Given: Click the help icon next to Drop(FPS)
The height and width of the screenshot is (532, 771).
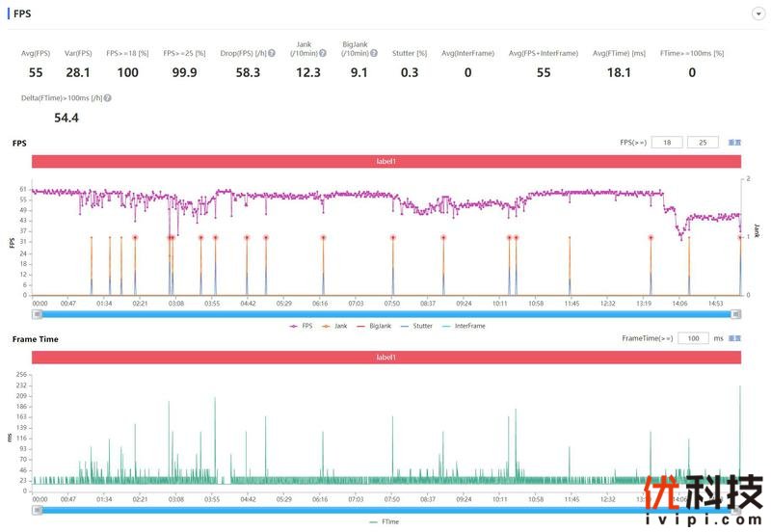Looking at the screenshot, I should click(272, 53).
